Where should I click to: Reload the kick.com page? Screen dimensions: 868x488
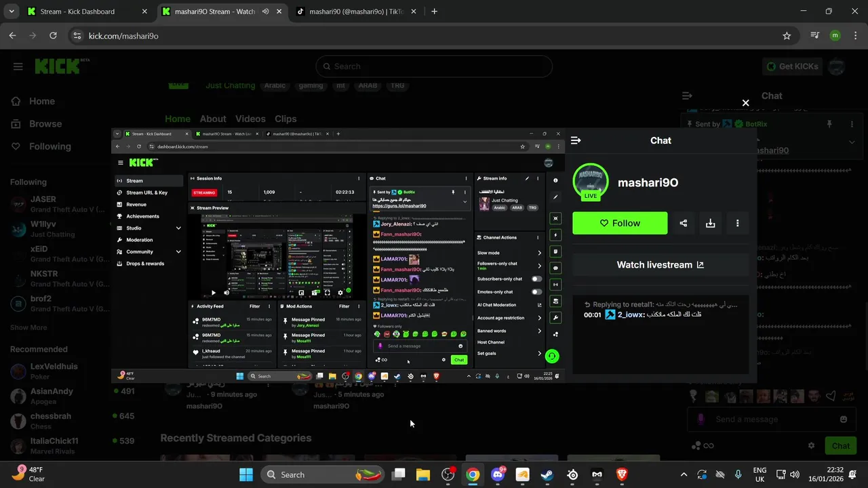coord(53,36)
